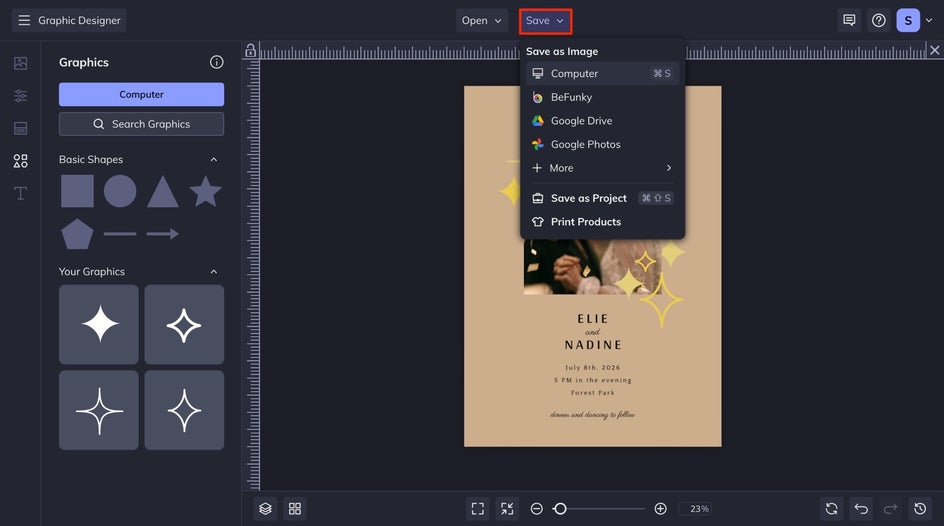
Task: Save image to Google Drive
Action: coord(602,120)
